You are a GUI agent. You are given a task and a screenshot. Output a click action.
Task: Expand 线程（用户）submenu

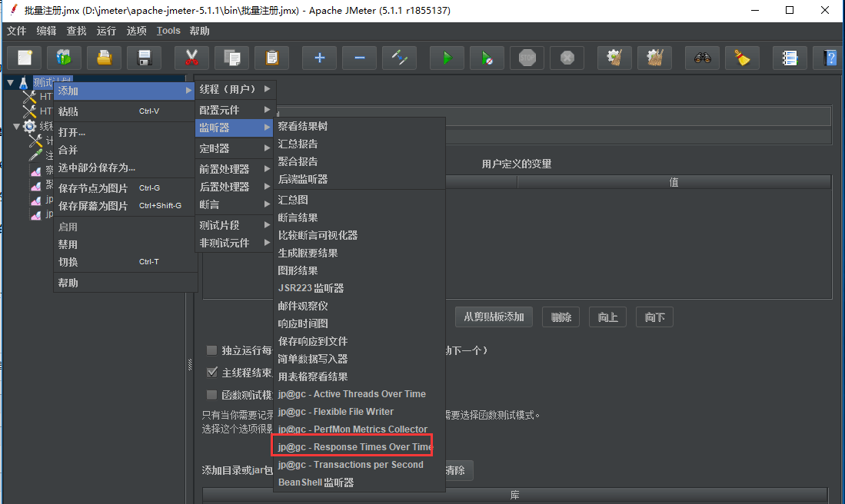coord(235,89)
